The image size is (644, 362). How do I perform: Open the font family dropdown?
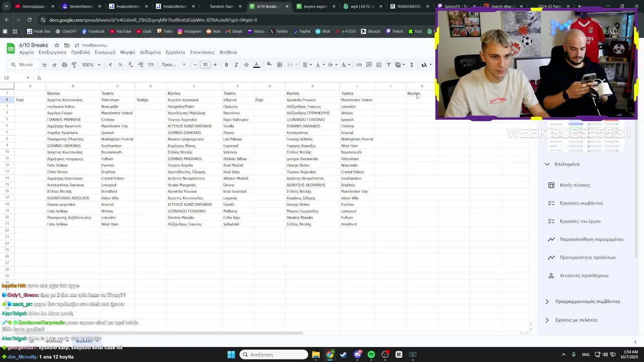point(174,65)
